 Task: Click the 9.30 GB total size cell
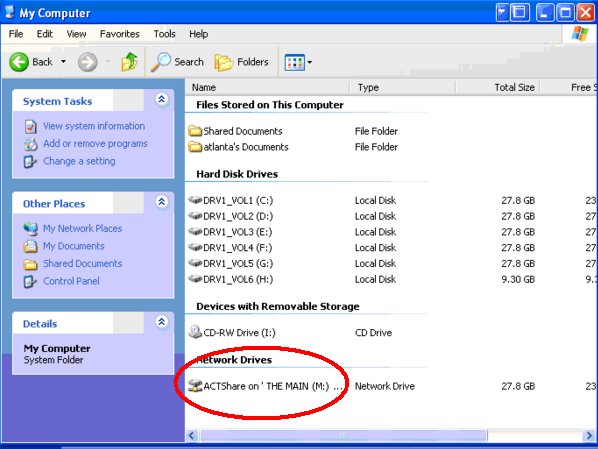(x=518, y=279)
